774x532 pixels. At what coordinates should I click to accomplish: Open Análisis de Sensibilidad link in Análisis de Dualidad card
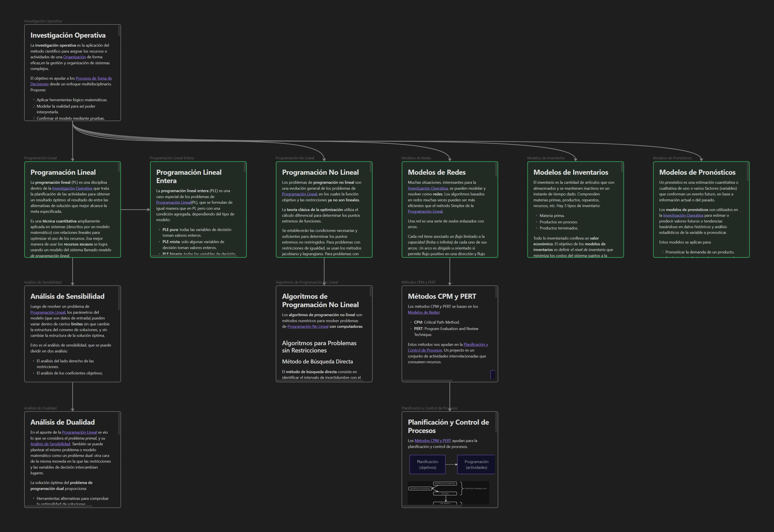click(50, 444)
